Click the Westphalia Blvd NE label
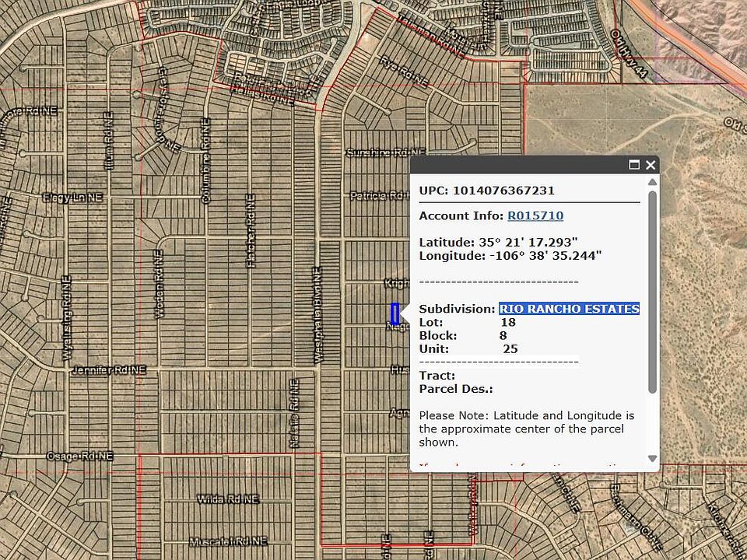Viewport: 747px width, 560px height. pyautogui.click(x=317, y=315)
